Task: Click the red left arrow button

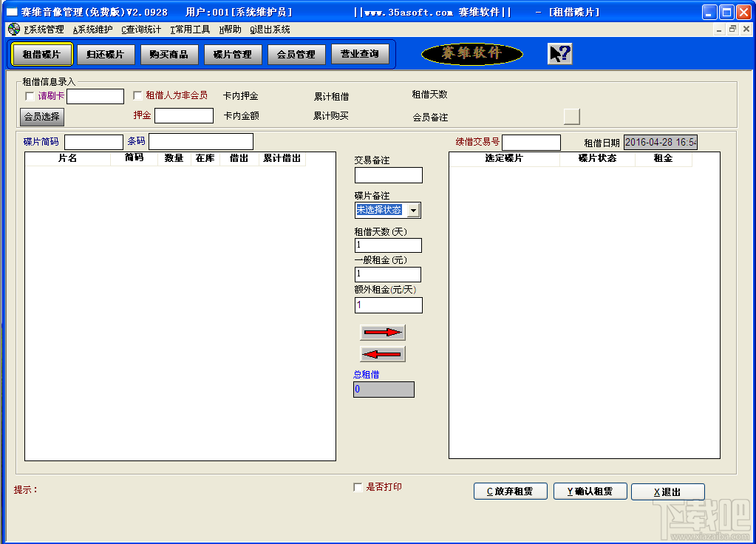Action: (382, 354)
